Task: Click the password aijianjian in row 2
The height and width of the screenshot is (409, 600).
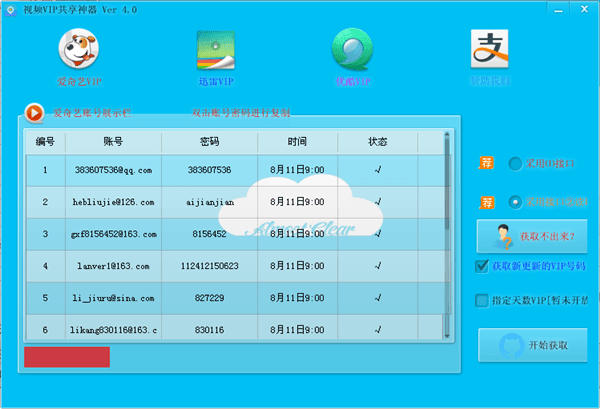Action: [209, 202]
